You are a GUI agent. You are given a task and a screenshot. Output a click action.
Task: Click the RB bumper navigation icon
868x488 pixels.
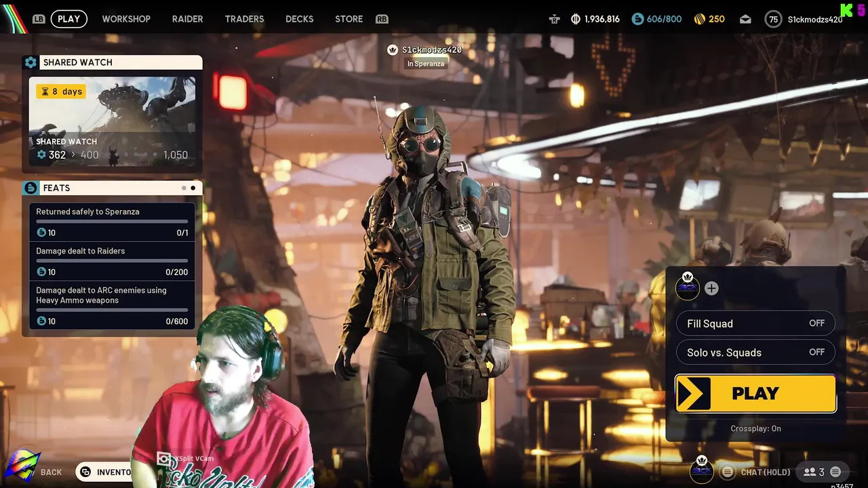[382, 19]
